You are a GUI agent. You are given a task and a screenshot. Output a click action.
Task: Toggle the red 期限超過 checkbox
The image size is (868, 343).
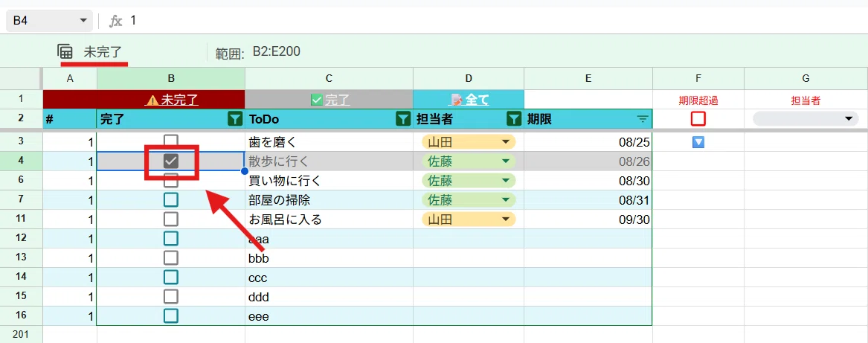pyautogui.click(x=698, y=118)
